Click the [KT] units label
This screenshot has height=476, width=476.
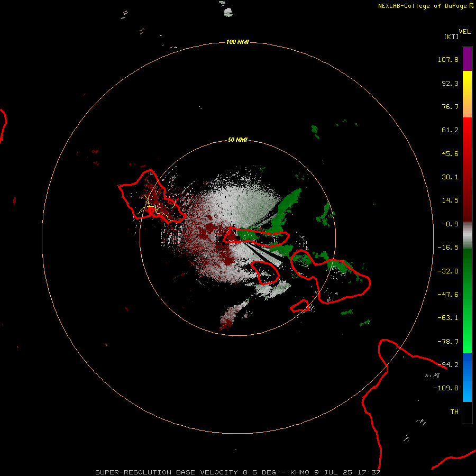point(452,36)
